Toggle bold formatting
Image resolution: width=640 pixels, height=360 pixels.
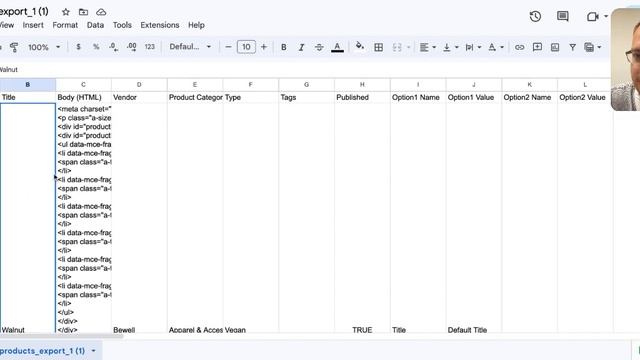click(x=283, y=47)
